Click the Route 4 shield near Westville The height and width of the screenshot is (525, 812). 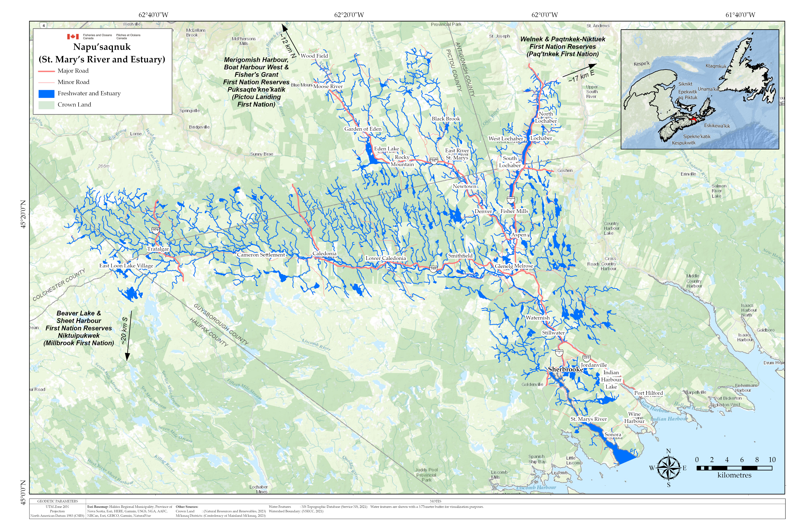[x=43, y=25]
